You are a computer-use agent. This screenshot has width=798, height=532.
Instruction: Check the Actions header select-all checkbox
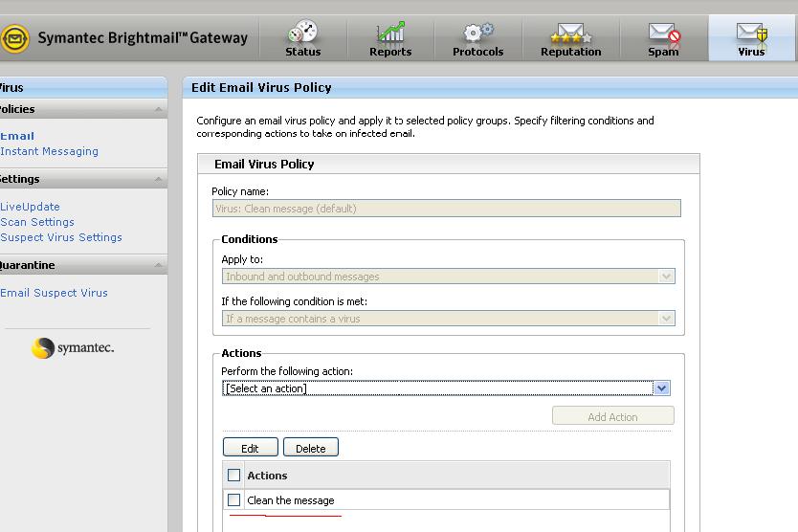click(233, 476)
